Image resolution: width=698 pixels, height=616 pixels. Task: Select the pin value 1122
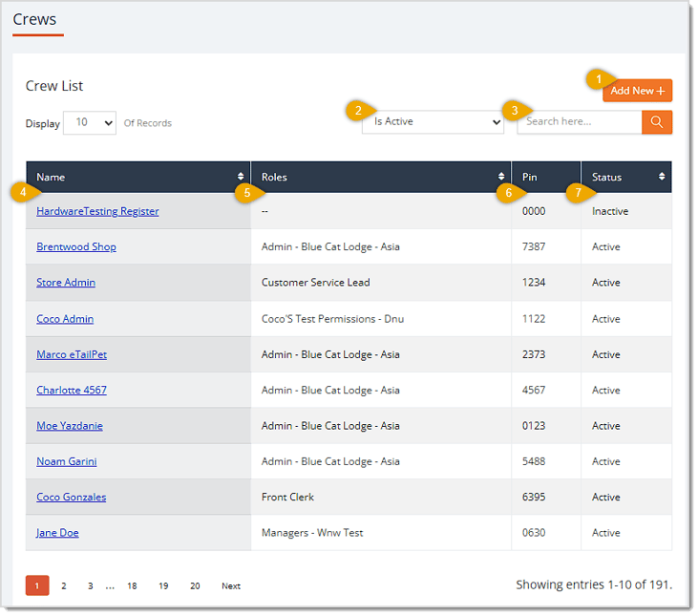tap(534, 319)
